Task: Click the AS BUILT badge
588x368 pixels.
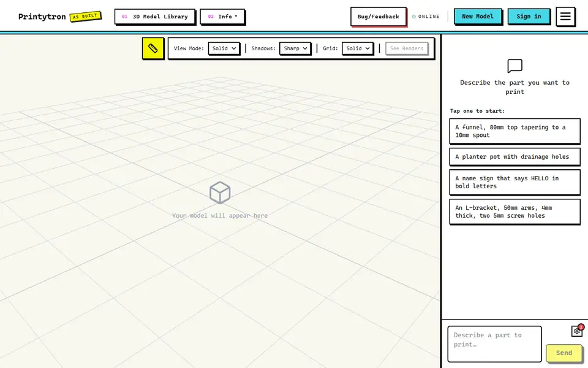Action: pos(86,17)
